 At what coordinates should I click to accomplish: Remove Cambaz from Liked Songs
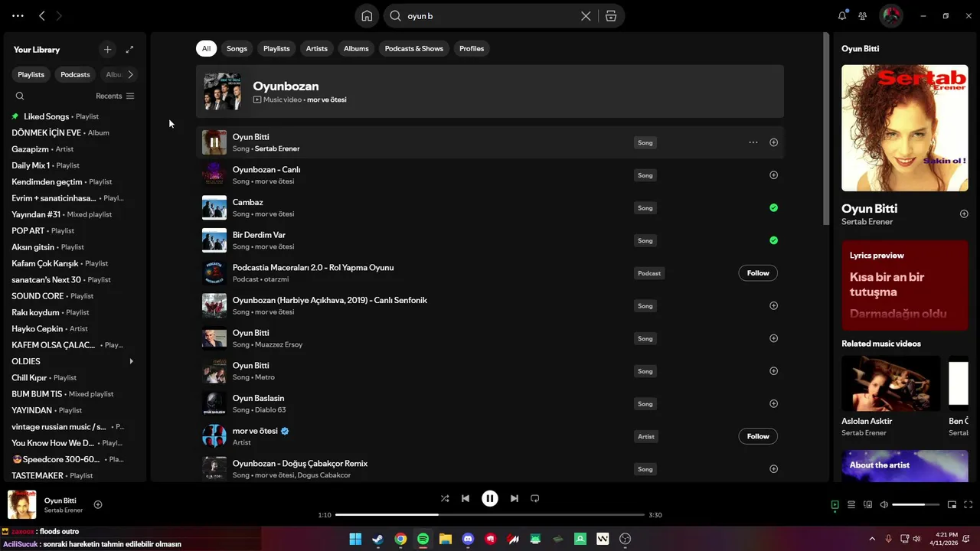click(773, 207)
